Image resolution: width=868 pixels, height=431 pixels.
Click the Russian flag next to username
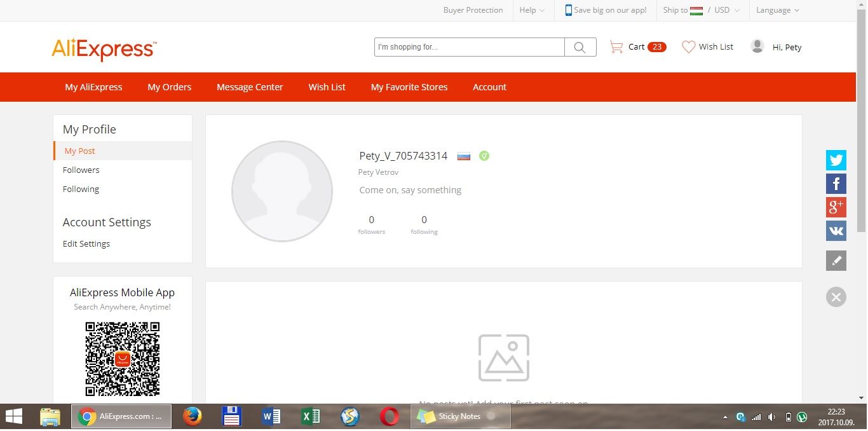click(x=464, y=156)
